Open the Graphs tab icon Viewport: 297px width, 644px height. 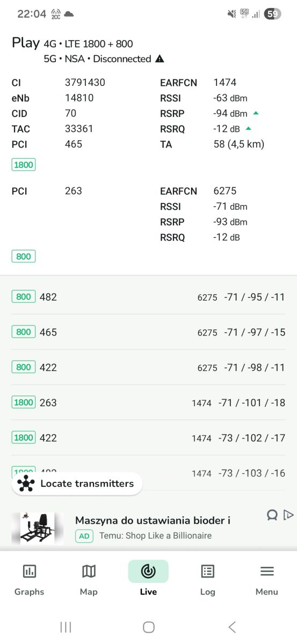pyautogui.click(x=30, y=572)
